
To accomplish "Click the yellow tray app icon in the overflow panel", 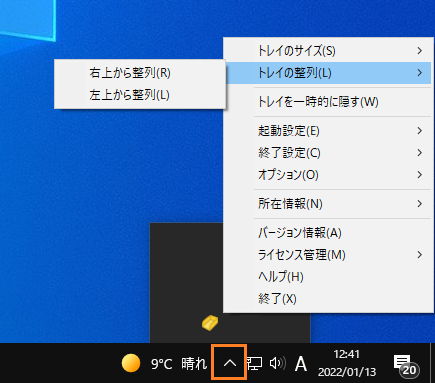I will pos(210,323).
